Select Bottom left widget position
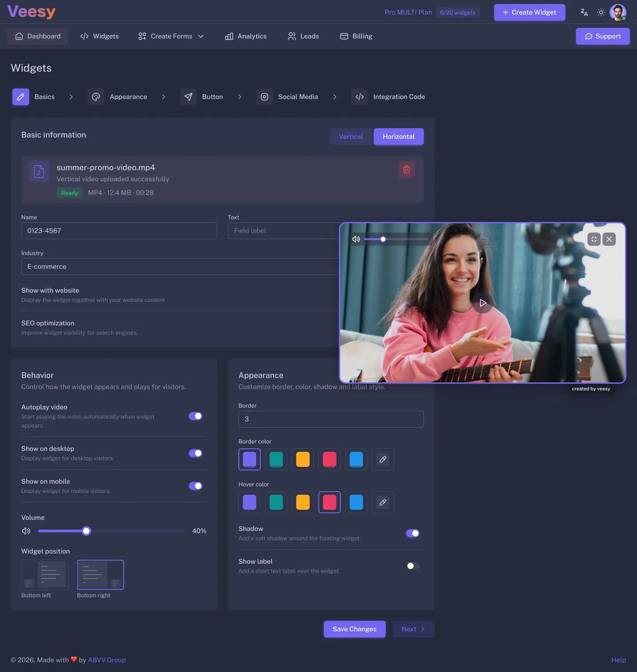 click(x=45, y=575)
